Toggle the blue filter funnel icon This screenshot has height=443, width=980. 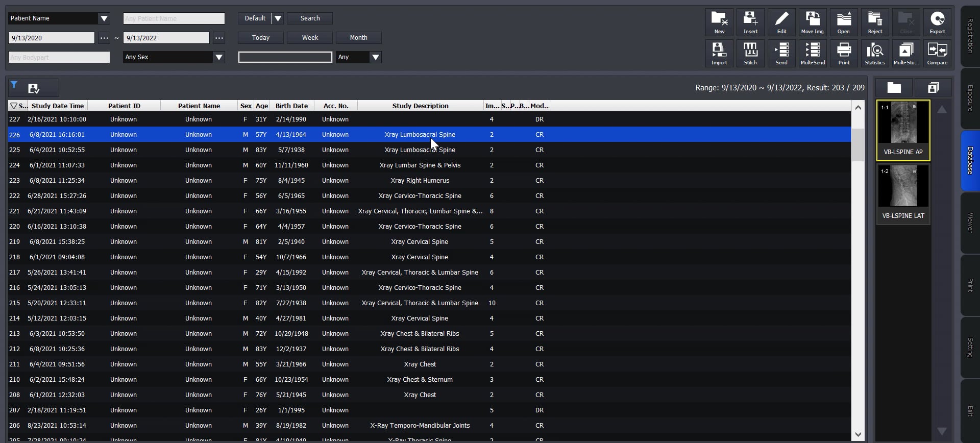(x=14, y=85)
